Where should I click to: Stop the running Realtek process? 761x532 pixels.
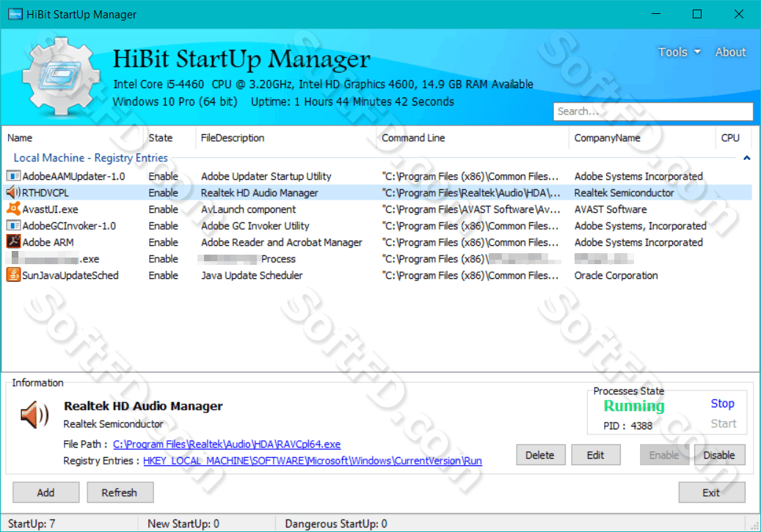click(722, 404)
